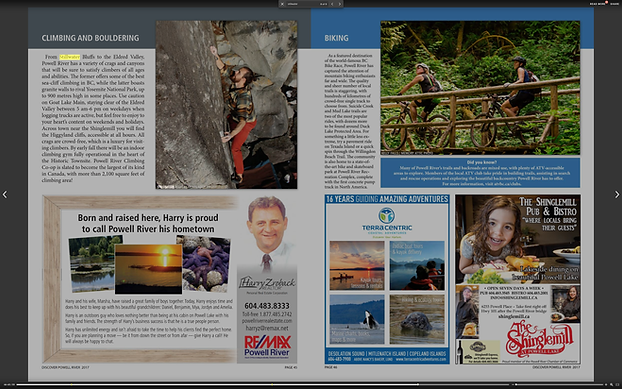The height and width of the screenshot is (389, 622).
Task: Click the highlighted word 'Stillwater' in the article
Action: [70, 57]
